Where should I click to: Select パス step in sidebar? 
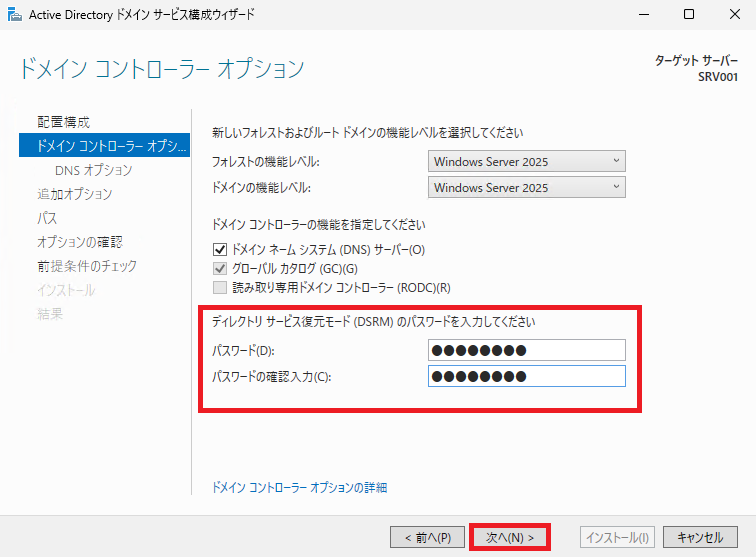[47, 218]
